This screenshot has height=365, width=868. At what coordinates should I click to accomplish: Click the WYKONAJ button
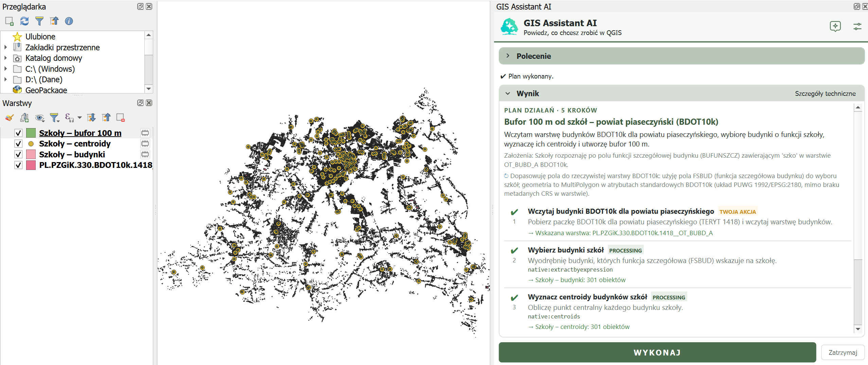click(657, 352)
